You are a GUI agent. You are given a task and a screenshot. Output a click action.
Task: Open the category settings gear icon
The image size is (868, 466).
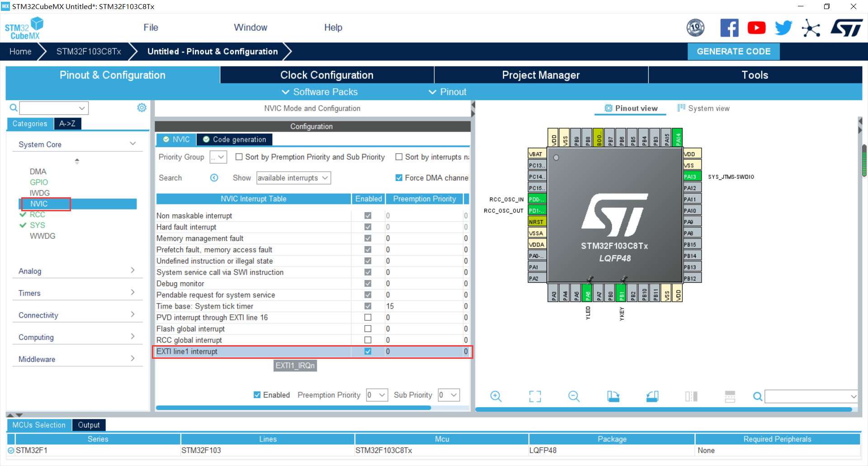point(142,108)
